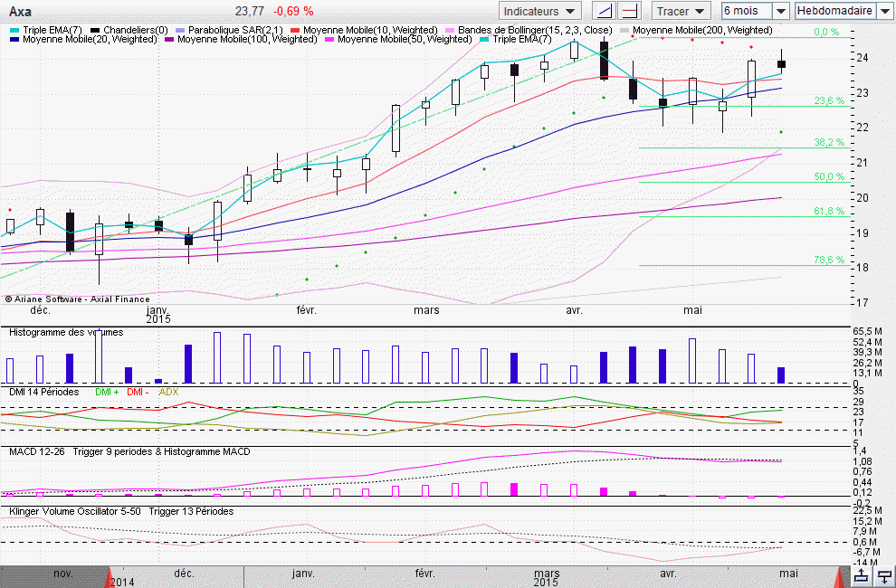The width and height of the screenshot is (896, 588).
Task: Click Moyenne Mobile(20, Weighted) legend entry
Action: click(x=84, y=39)
